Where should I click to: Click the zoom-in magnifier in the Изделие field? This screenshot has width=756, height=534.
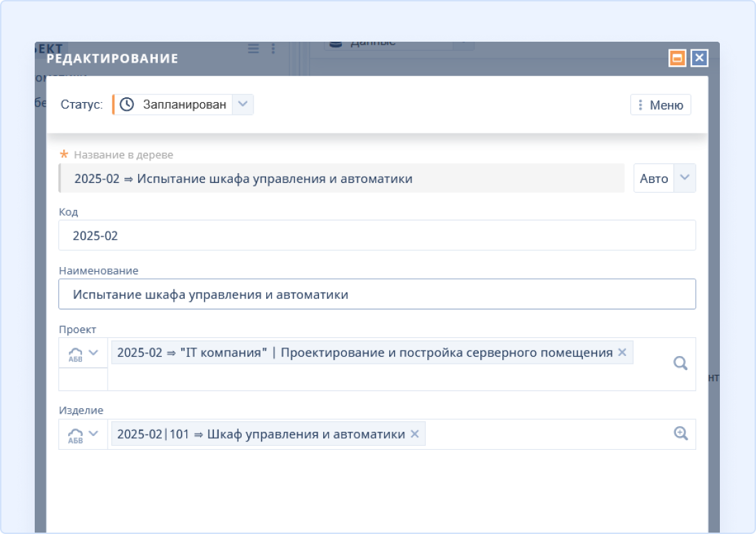click(x=680, y=433)
